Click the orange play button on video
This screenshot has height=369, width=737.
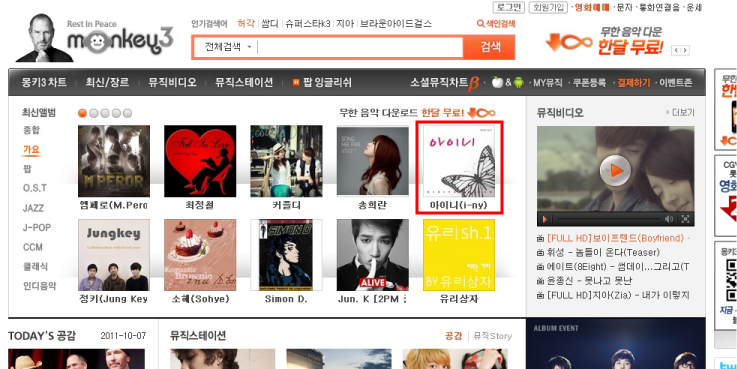[x=615, y=171]
